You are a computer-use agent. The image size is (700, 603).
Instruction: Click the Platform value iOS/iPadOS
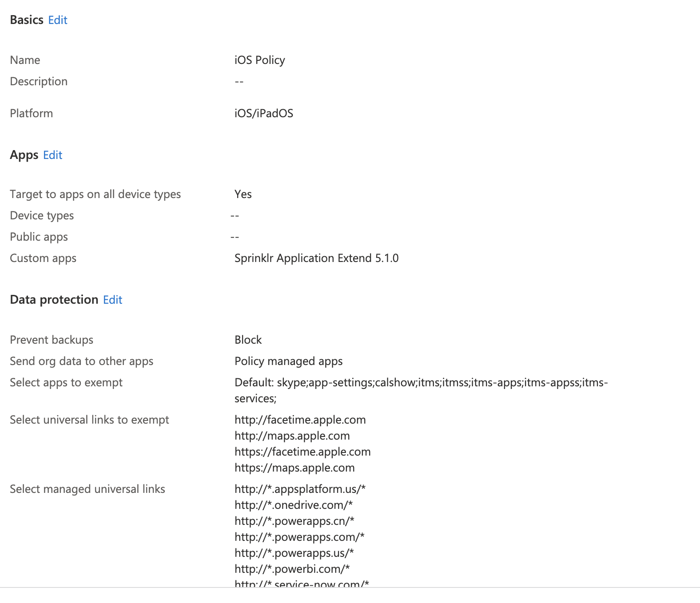coord(264,113)
